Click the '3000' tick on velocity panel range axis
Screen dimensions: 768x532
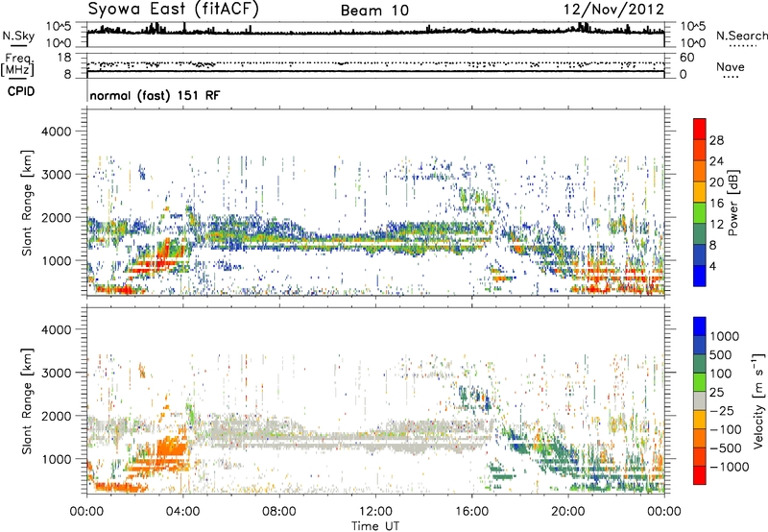56,373
